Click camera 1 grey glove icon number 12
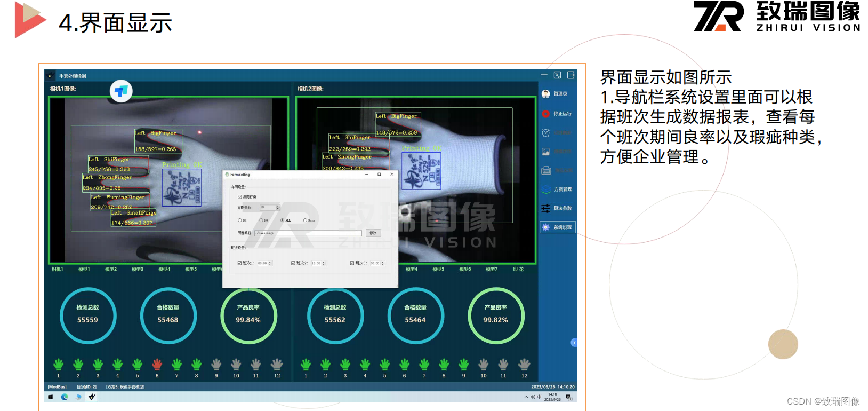The height and width of the screenshot is (411, 868). [x=277, y=365]
